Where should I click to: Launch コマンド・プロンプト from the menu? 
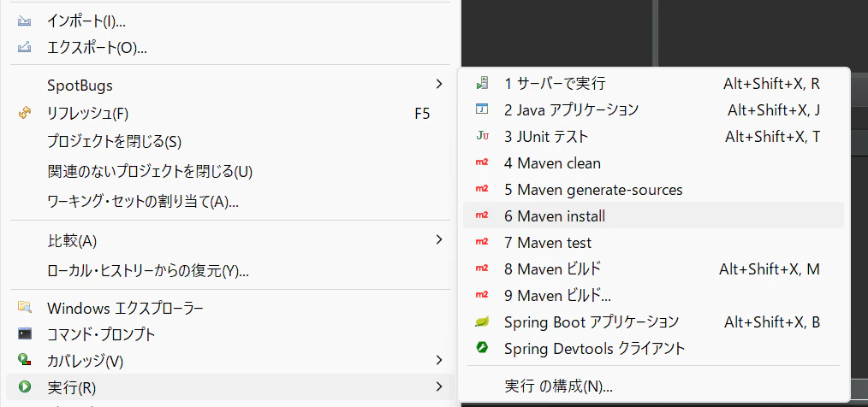(x=232, y=334)
